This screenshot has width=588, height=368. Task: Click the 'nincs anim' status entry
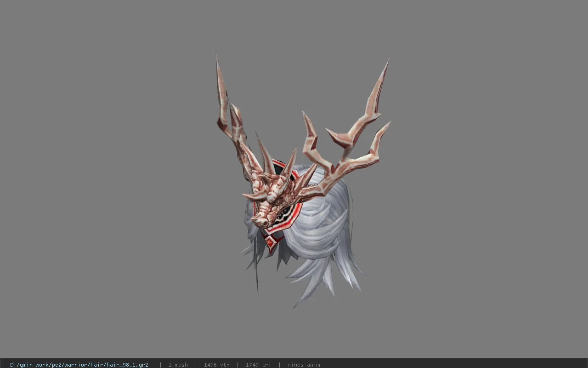click(x=304, y=365)
